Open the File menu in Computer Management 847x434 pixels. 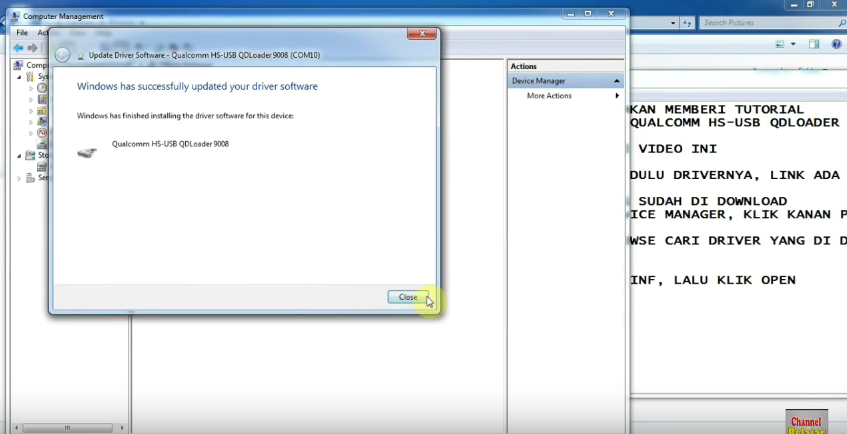pyautogui.click(x=22, y=33)
